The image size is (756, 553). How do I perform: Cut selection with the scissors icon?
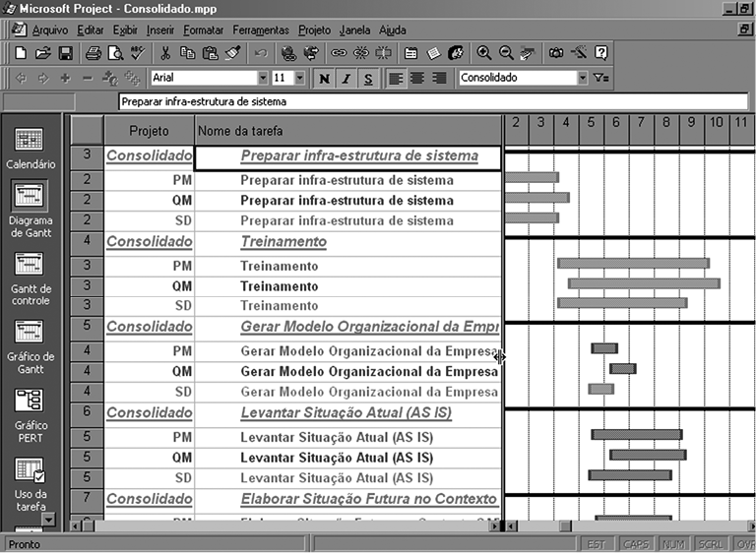[x=165, y=53]
